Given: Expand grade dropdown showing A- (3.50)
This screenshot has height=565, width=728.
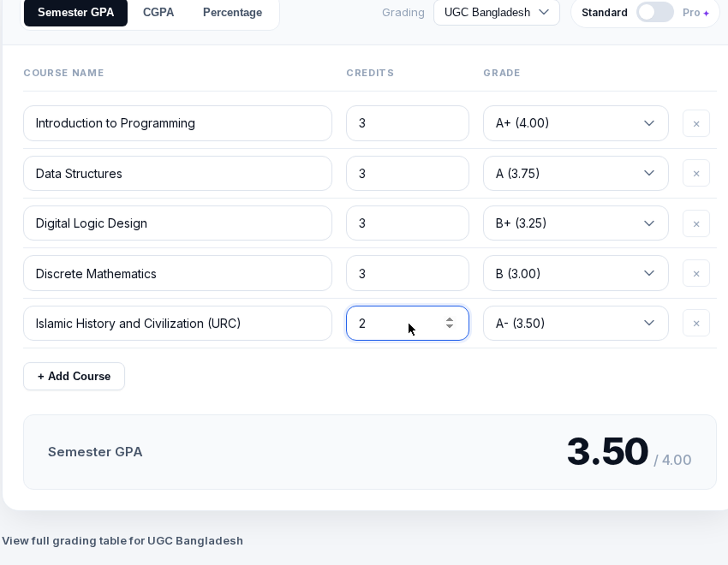Looking at the screenshot, I should point(576,323).
